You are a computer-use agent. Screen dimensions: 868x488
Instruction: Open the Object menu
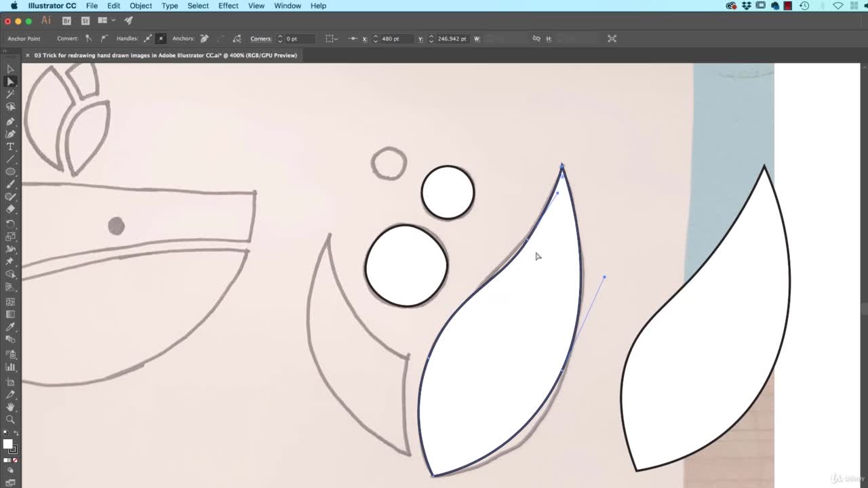coord(141,5)
